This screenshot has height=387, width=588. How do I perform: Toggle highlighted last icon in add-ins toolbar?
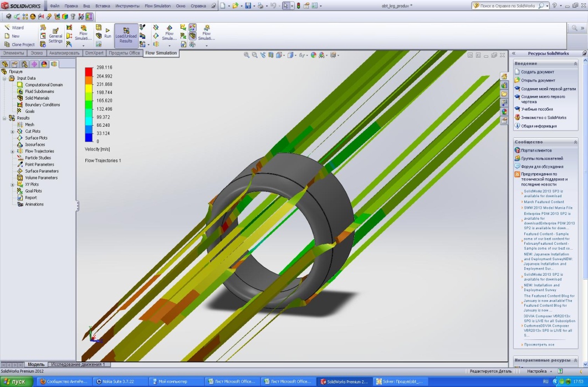pyautogui.click(x=89, y=17)
